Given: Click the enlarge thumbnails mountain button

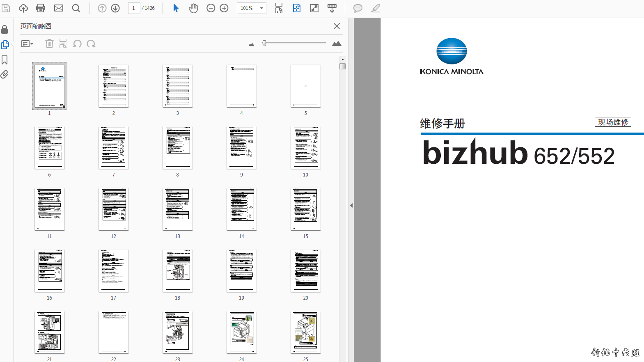Looking at the screenshot, I should (x=337, y=44).
